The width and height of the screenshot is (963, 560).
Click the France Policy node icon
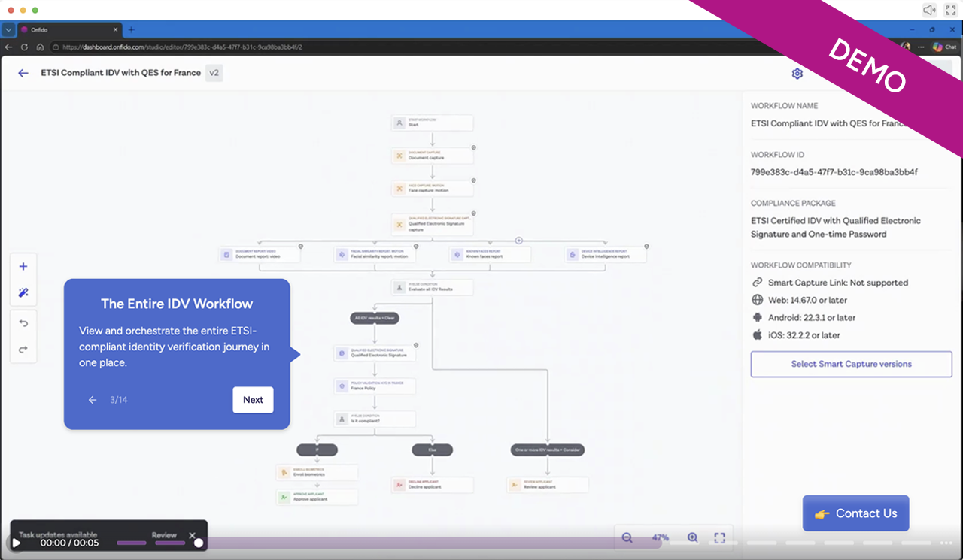[x=342, y=386]
